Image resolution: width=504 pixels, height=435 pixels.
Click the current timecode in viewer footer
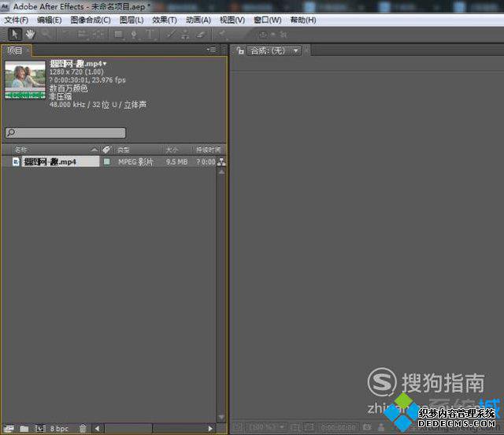coord(338,427)
